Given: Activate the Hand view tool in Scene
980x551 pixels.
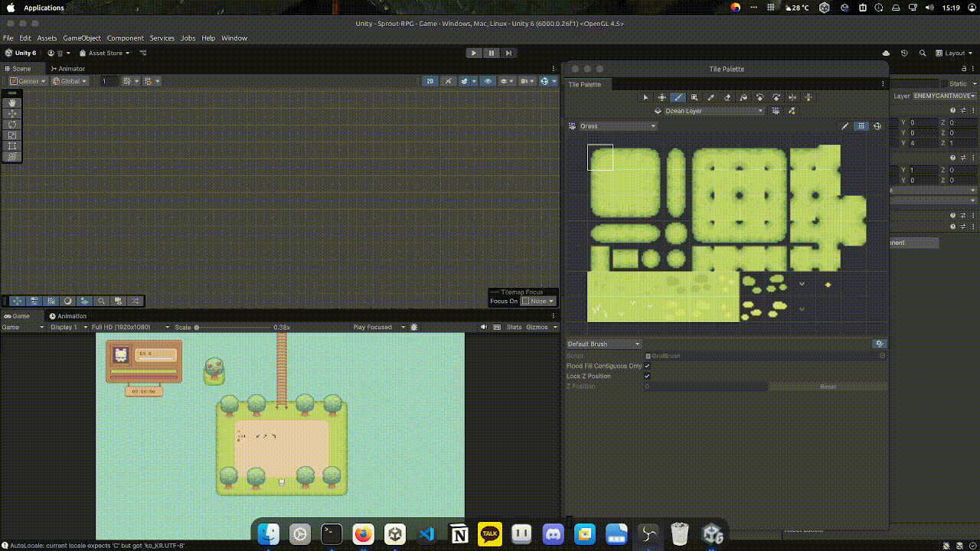Looking at the screenshot, I should coord(12,103).
